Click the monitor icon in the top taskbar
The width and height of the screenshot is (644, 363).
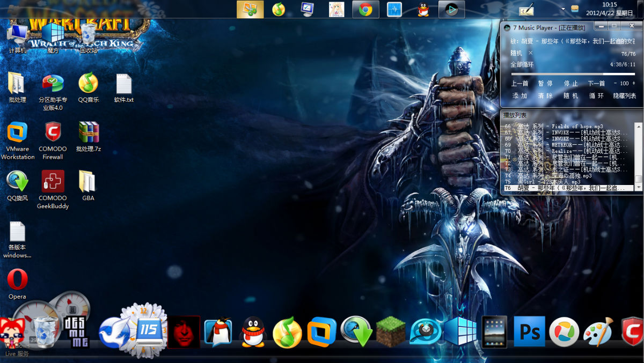308,9
